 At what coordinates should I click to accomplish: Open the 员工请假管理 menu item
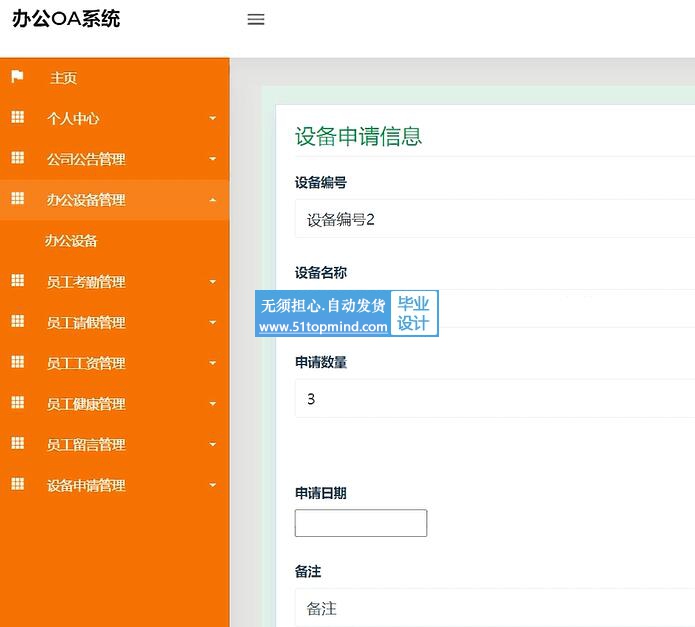pyautogui.click(x=115, y=323)
